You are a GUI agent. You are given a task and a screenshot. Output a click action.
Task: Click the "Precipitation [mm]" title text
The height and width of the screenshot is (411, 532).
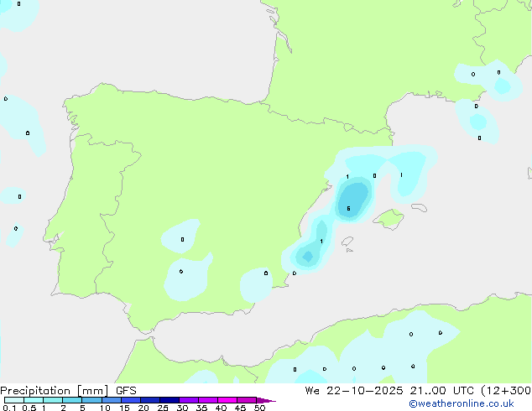point(55,391)
